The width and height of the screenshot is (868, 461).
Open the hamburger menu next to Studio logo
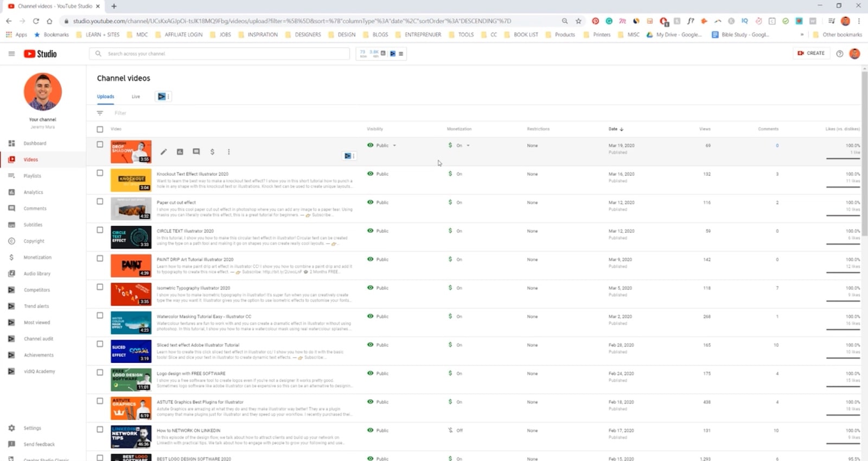11,54
